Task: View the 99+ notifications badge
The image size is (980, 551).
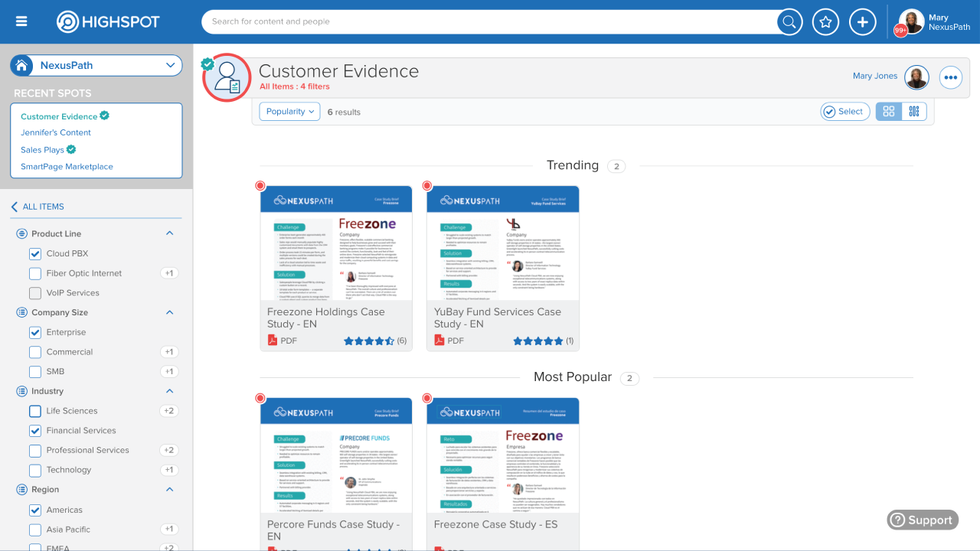Action: pyautogui.click(x=901, y=31)
